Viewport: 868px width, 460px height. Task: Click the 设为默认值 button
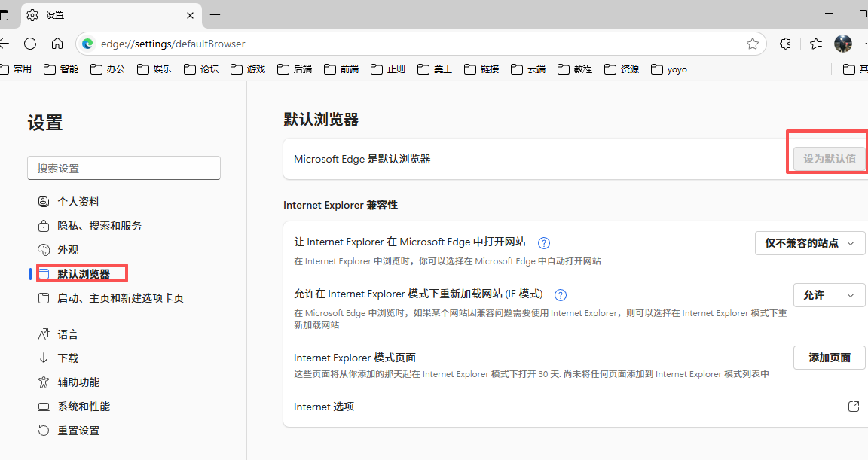[x=830, y=159]
